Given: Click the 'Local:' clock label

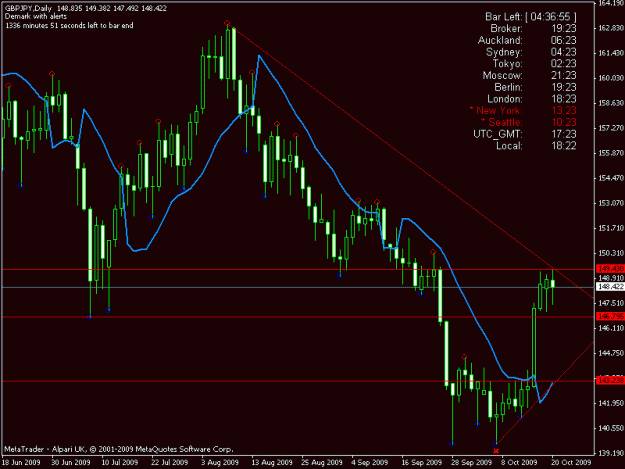Looking at the screenshot, I should (x=509, y=146).
